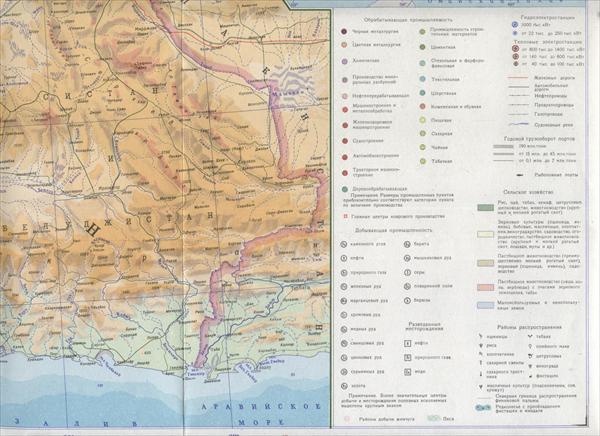Click the 'Судоходные реки' blue line sample

pos(518,124)
